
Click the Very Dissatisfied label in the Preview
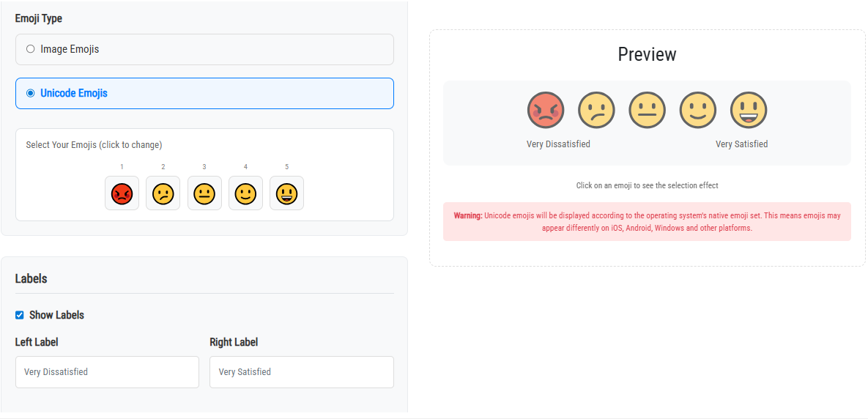558,144
